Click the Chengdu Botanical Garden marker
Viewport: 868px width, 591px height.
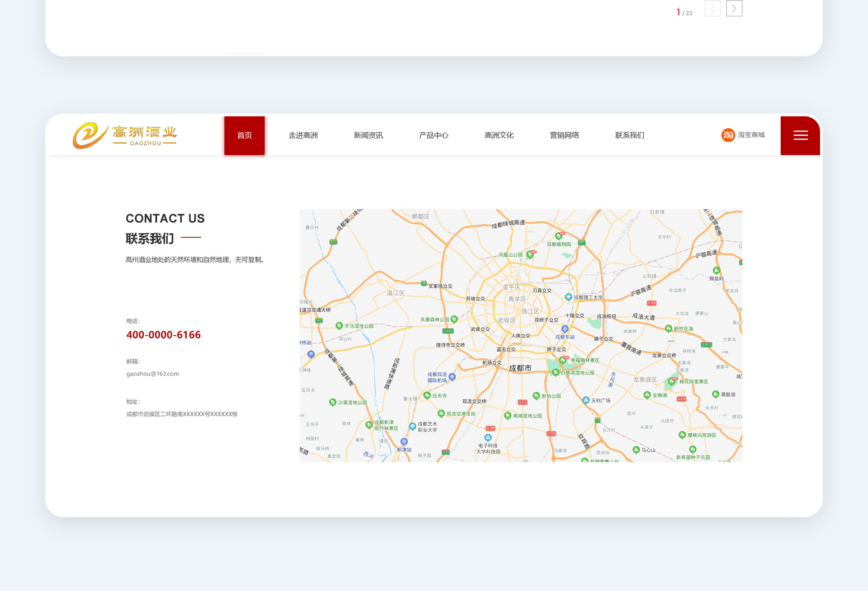point(558,236)
